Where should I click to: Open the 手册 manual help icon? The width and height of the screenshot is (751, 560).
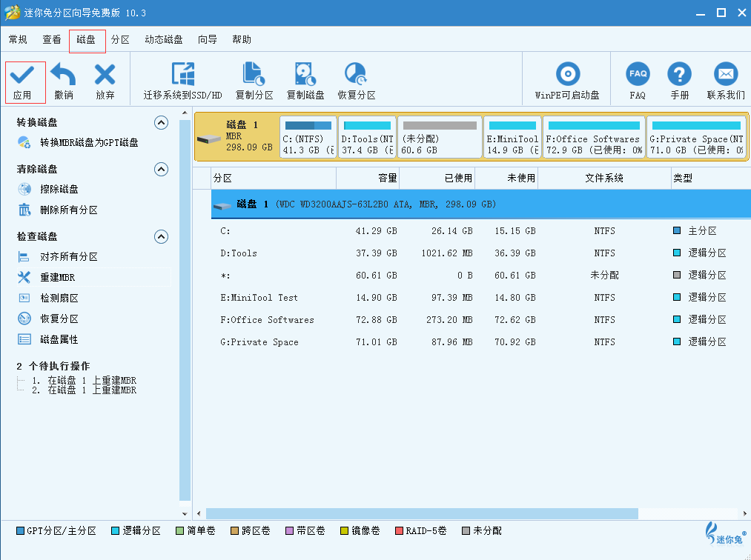pyautogui.click(x=679, y=74)
